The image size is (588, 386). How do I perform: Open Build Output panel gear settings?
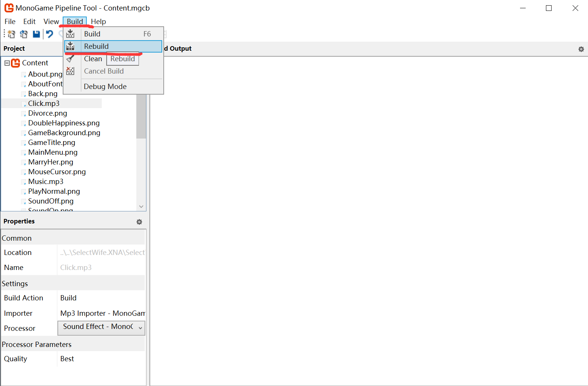(x=581, y=49)
